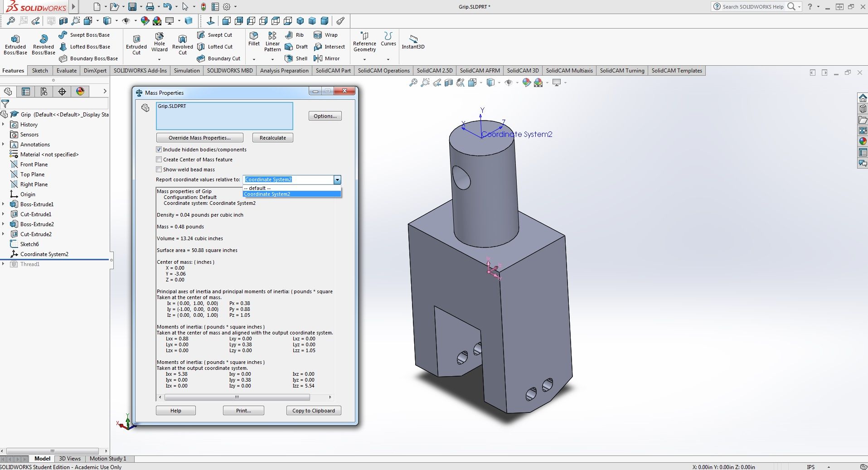Activate the Fillet feature tool
The image size is (868, 470).
[253, 42]
